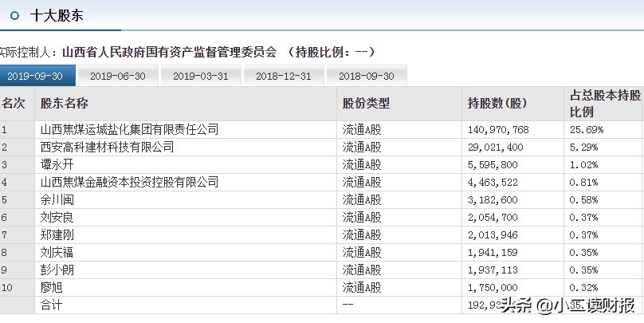The image size is (644, 323).
Task: Click holding value 4,463,522
Action: click(x=493, y=183)
